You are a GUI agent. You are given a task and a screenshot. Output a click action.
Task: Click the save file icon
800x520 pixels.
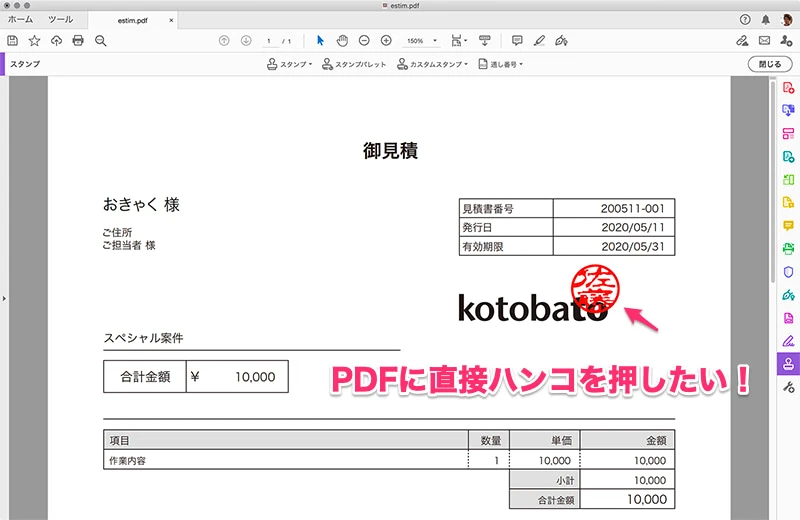(13, 40)
